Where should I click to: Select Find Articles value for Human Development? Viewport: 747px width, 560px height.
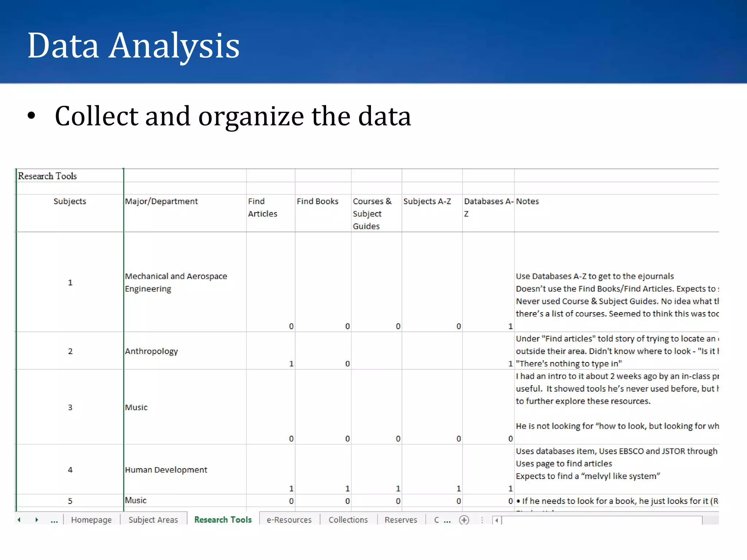click(271, 469)
